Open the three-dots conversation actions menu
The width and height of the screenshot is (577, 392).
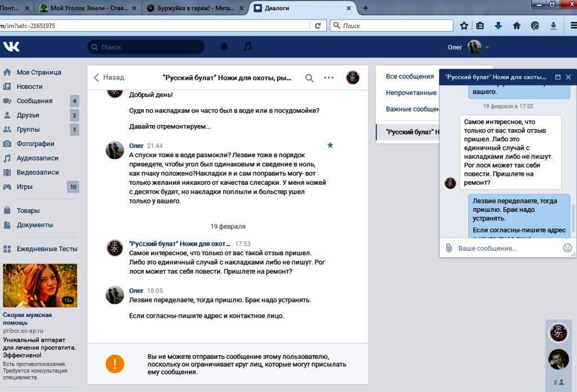pyautogui.click(x=329, y=78)
